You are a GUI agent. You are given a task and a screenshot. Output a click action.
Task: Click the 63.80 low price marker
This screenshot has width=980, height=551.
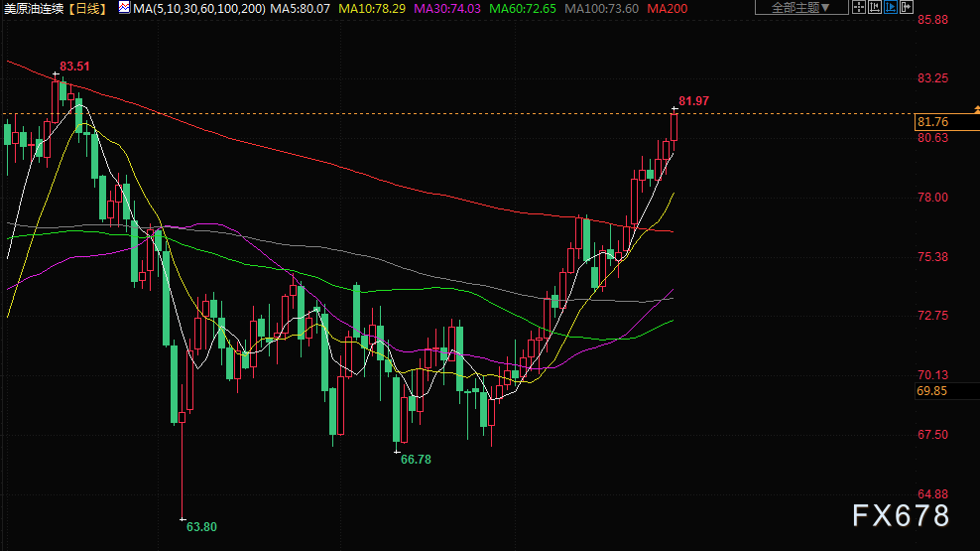(201, 526)
